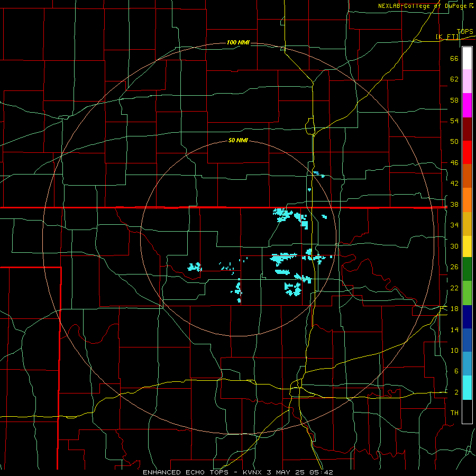Click the magenta legend swatch
Viewport: 476px width, 476px height.
[467, 105]
